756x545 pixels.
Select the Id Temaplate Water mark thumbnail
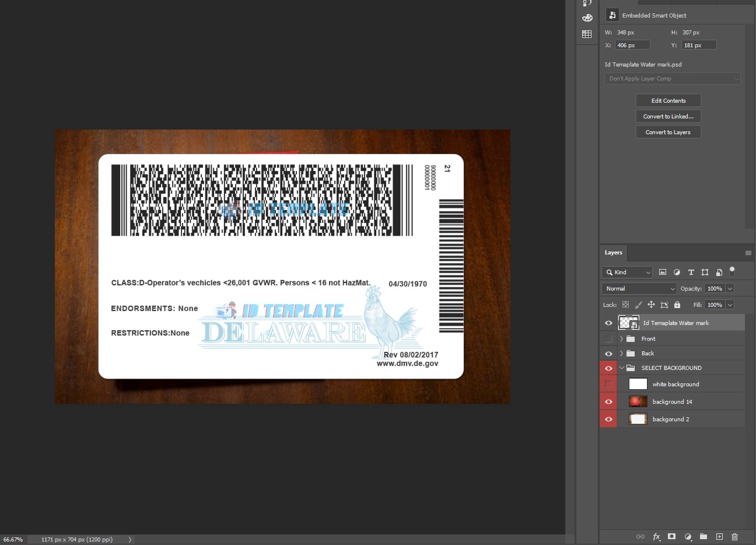628,322
